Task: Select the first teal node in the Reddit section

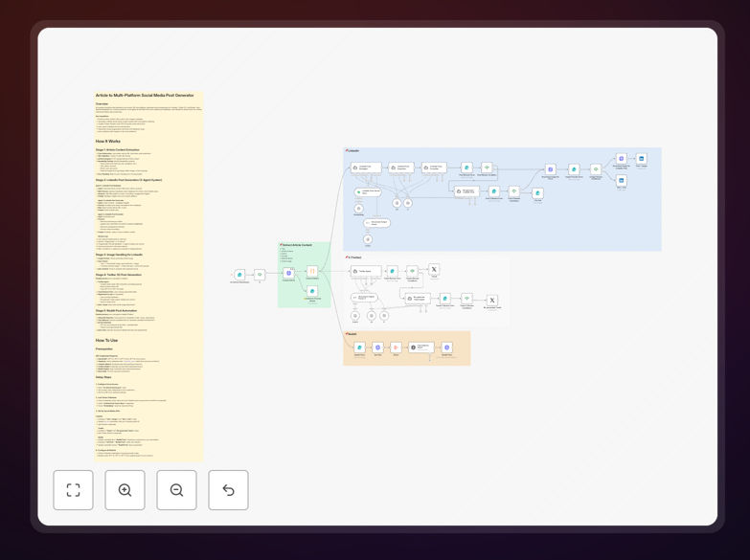Action: coord(359,347)
